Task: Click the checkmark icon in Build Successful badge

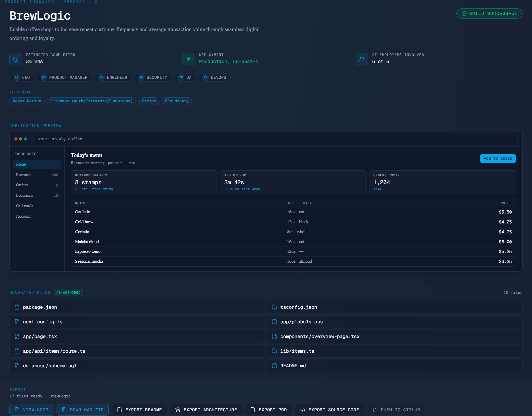Action: [x=464, y=14]
